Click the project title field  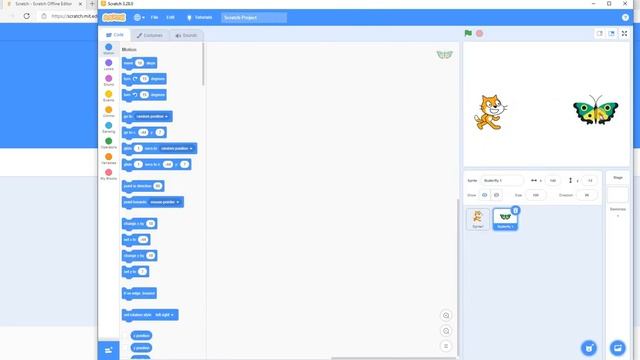[x=253, y=18]
